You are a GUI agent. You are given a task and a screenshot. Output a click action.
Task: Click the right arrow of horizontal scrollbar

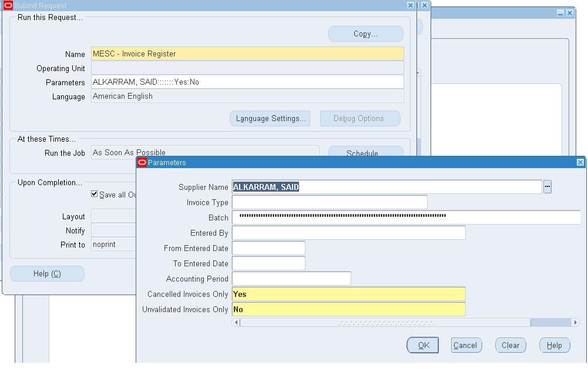tap(575, 323)
